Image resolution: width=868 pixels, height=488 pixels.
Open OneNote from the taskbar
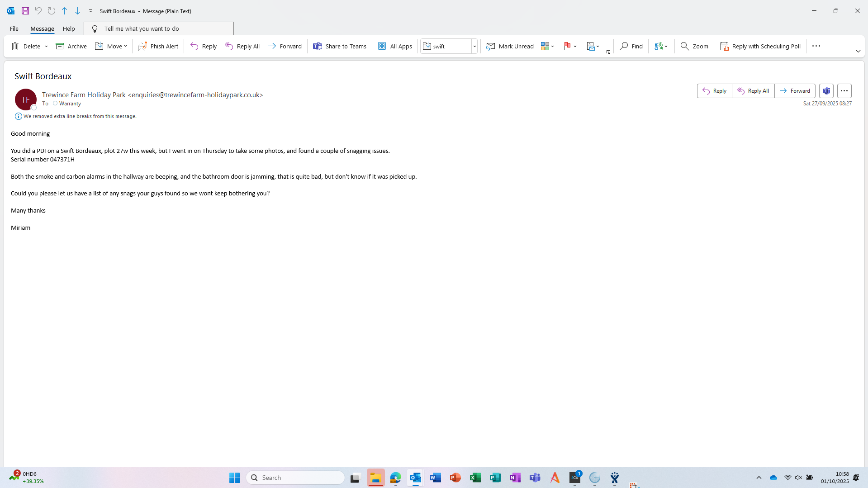coord(515,478)
